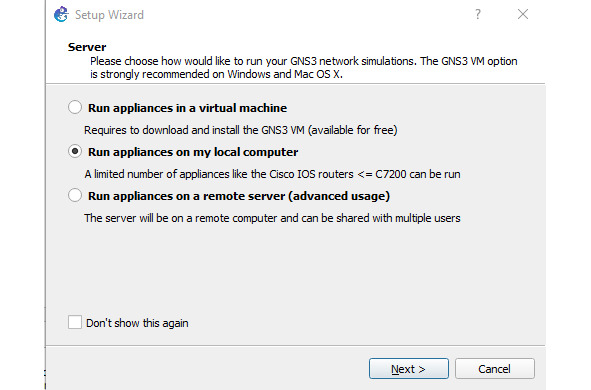The width and height of the screenshot is (591, 390).
Task: Pick the remote server radio button
Action: [x=75, y=196]
